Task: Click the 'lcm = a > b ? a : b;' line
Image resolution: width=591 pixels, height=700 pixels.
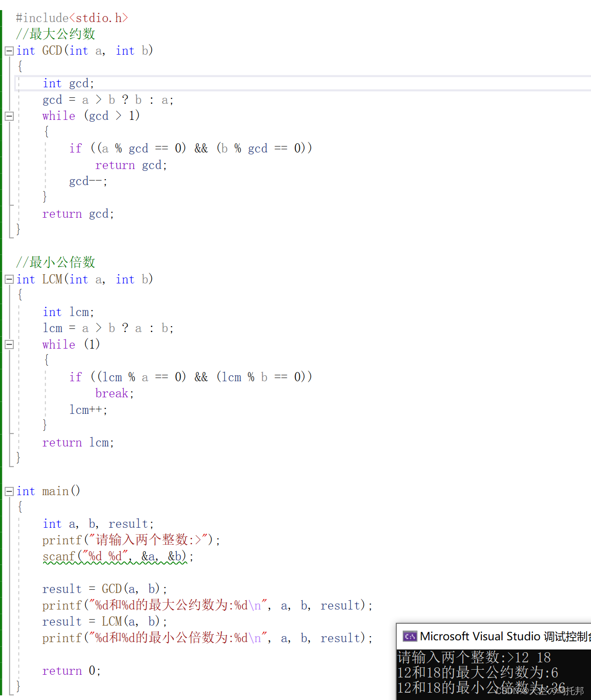Action: coord(108,328)
